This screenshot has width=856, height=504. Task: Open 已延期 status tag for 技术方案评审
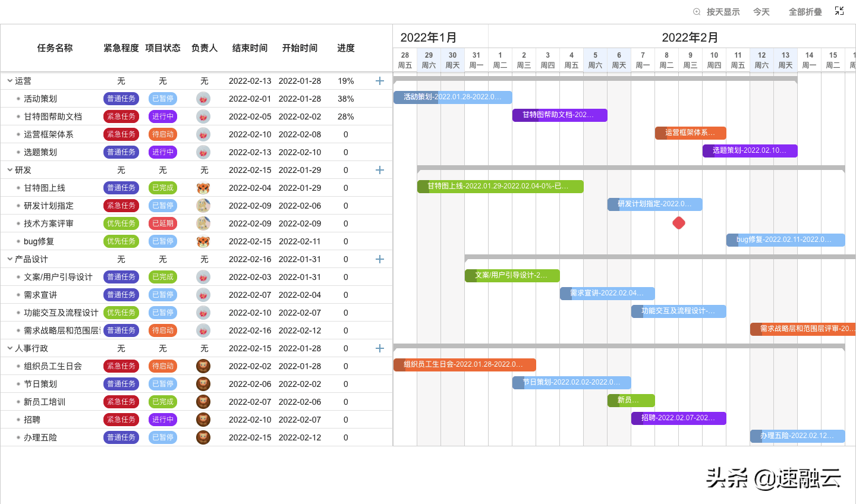[x=163, y=223]
